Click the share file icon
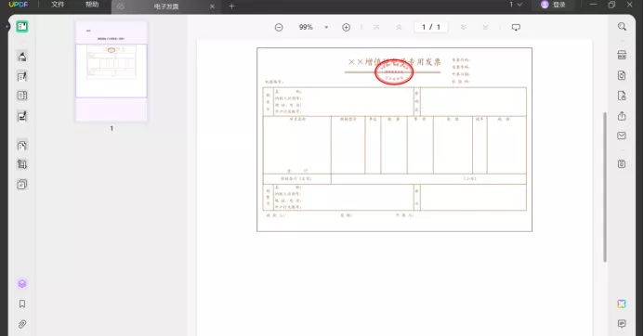The height and width of the screenshot is (336, 644). point(622,116)
